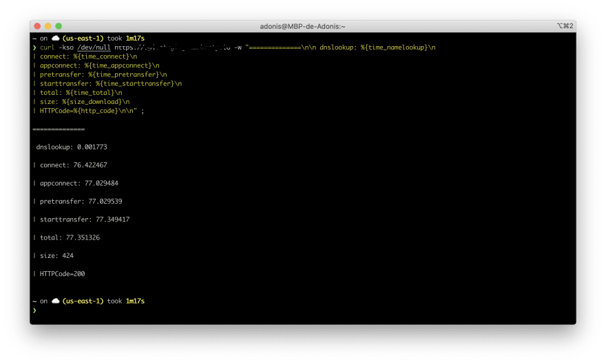Click the green zoom window button

[59, 26]
